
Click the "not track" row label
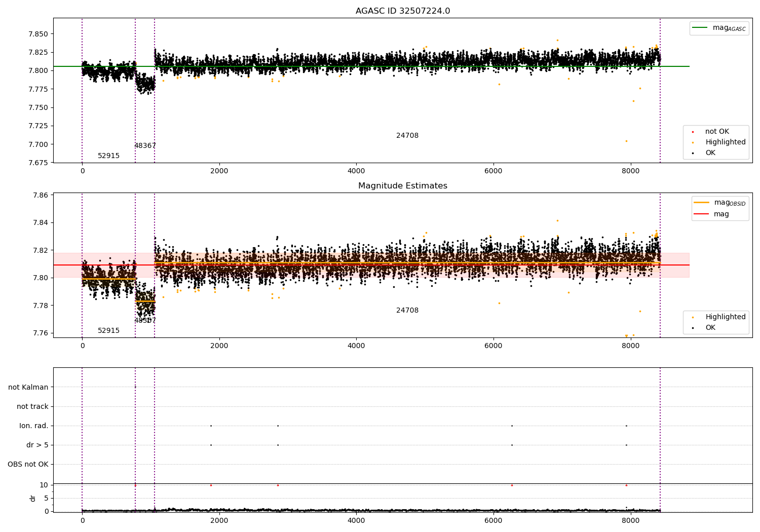pyautogui.click(x=32, y=406)
